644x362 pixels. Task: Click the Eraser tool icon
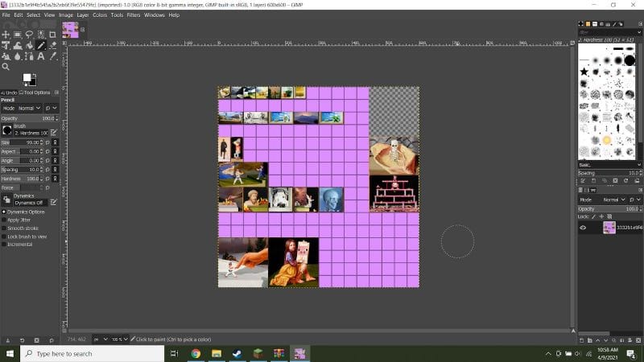(52, 45)
